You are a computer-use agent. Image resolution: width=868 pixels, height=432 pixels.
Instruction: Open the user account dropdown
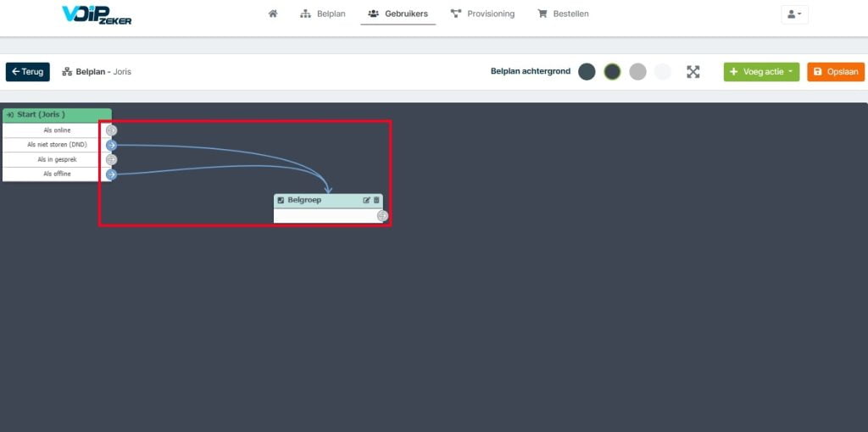(794, 14)
